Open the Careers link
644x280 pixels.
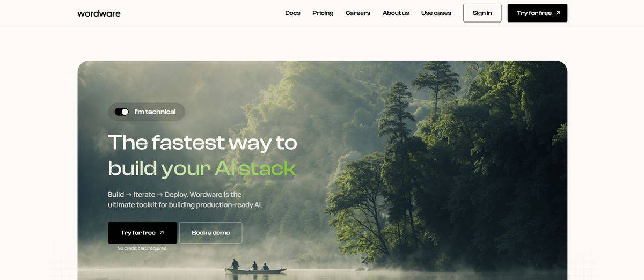coord(358,13)
